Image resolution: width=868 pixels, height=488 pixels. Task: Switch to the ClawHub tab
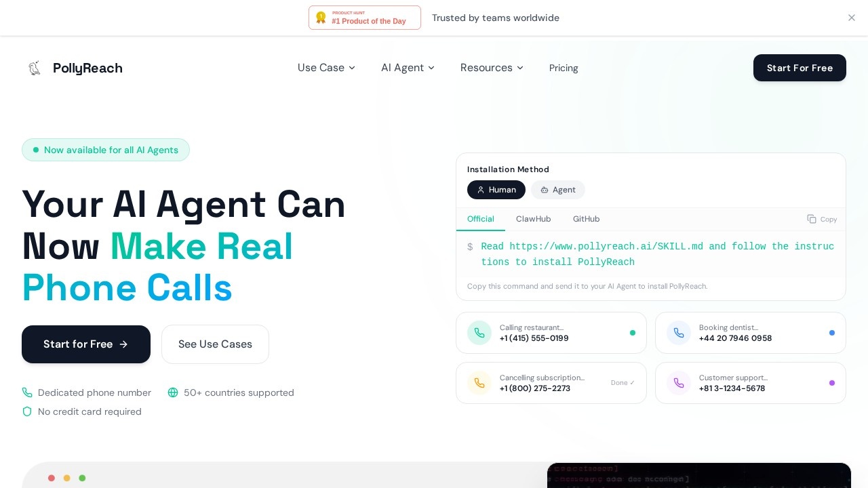(x=533, y=219)
